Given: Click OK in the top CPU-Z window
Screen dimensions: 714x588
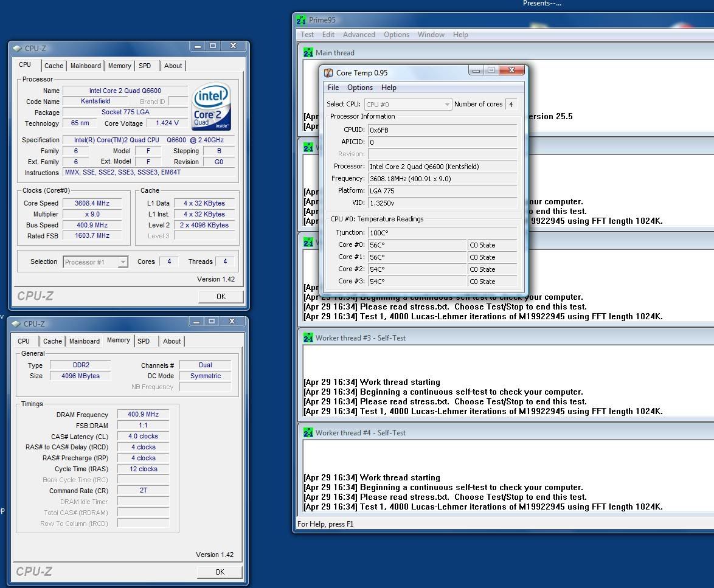Looking at the screenshot, I should 221,296.
